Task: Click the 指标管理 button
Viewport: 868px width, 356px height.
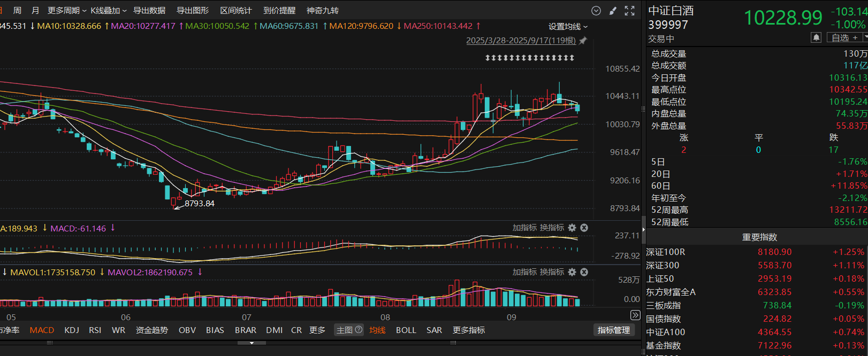Action: [614, 330]
